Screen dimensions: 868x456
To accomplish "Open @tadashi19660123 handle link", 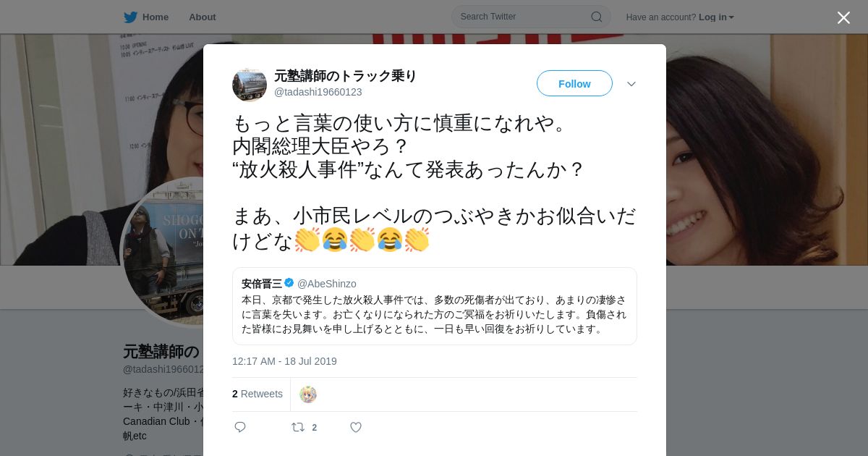I will pyautogui.click(x=318, y=92).
